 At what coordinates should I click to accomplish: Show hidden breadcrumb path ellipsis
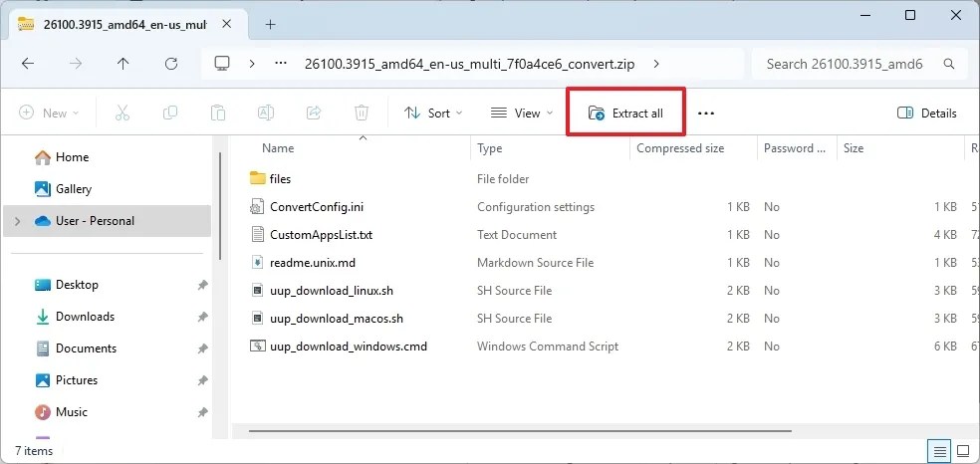coord(281,63)
